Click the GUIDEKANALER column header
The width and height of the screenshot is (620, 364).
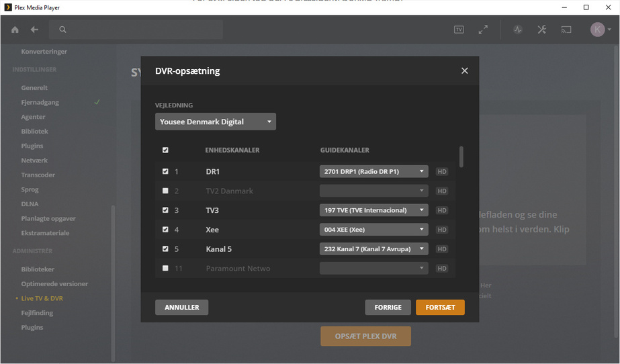tap(345, 150)
